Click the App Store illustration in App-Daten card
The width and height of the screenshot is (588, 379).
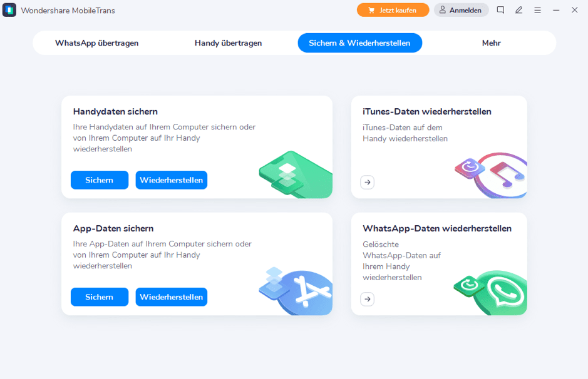296,291
